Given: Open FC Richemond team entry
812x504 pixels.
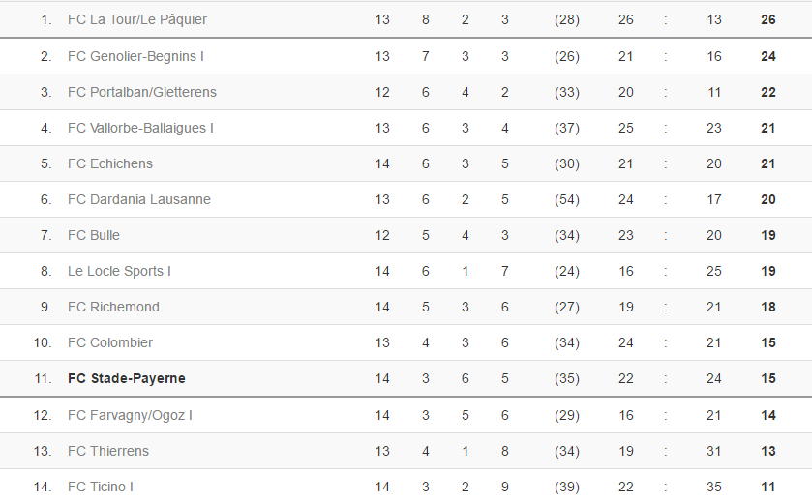Looking at the screenshot, I should pyautogui.click(x=113, y=307).
